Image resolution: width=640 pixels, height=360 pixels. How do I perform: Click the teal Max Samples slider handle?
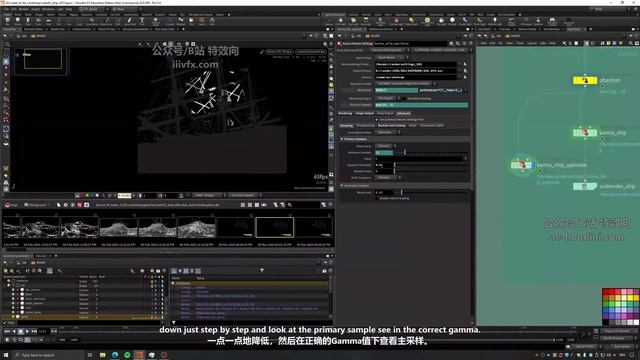[405, 152]
